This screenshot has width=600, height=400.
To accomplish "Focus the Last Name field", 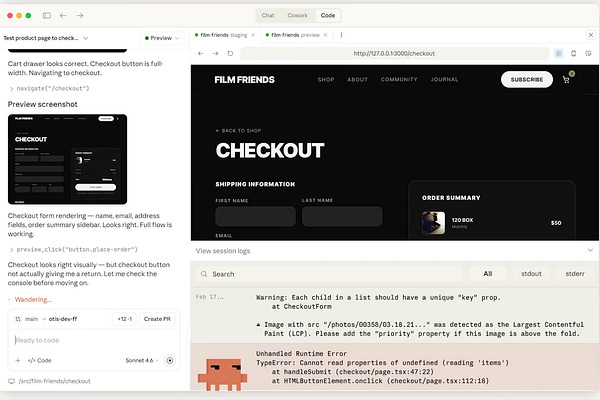I will [x=342, y=216].
